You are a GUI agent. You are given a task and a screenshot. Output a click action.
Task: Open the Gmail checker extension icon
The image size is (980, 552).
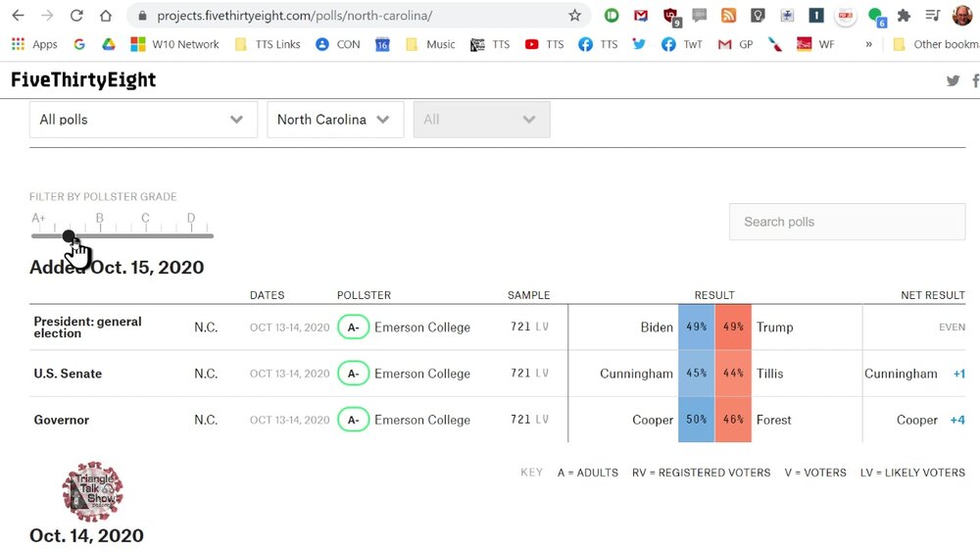[x=641, y=16]
